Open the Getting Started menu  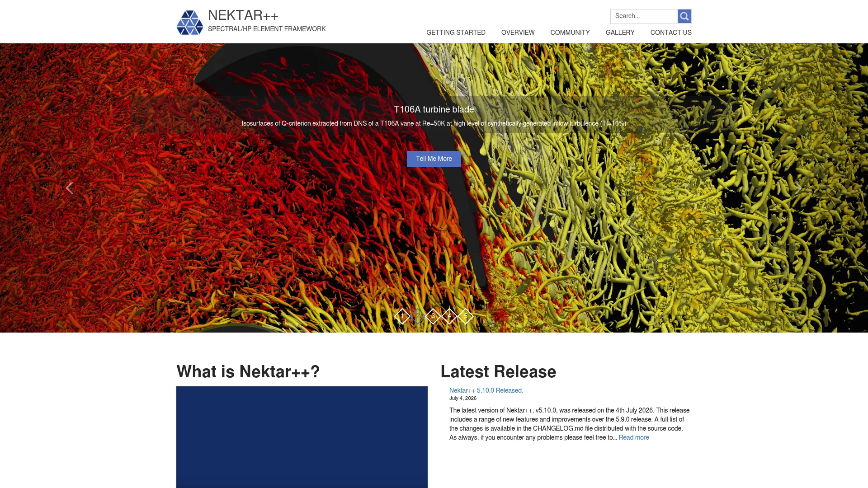pyautogui.click(x=456, y=33)
